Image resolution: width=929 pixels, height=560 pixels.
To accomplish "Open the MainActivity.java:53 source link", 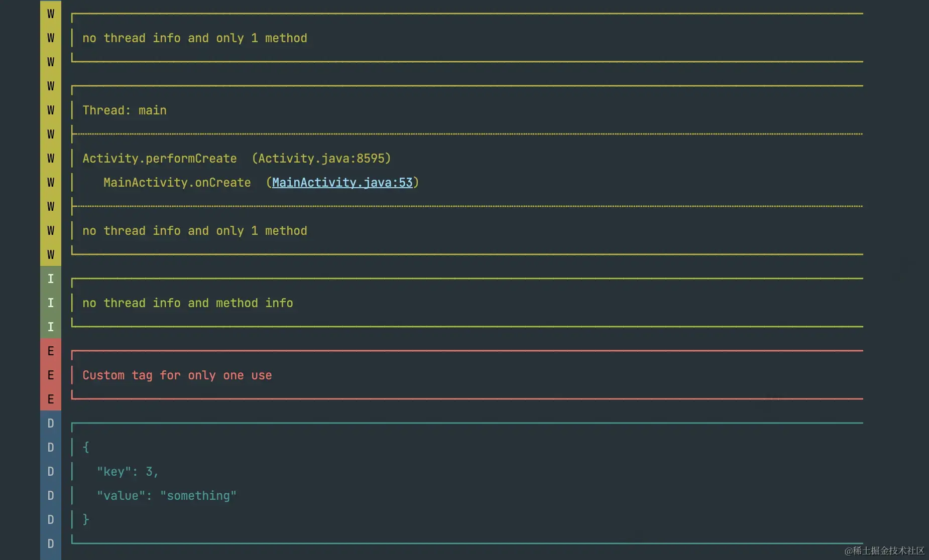I will click(342, 183).
